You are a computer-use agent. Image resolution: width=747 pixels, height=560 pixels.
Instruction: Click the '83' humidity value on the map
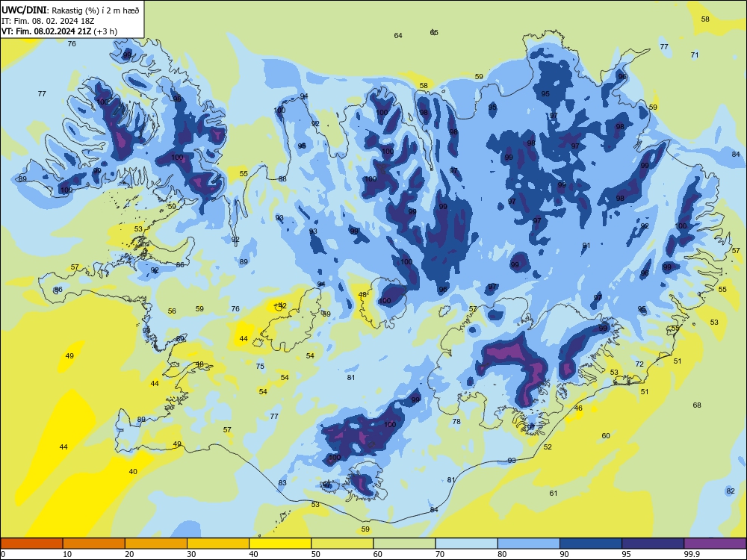click(282, 482)
